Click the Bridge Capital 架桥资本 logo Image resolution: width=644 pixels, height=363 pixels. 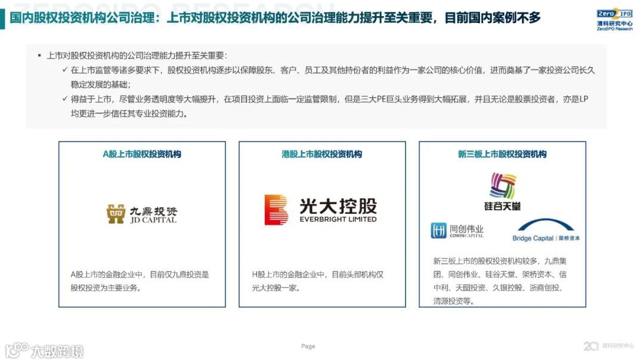[x=546, y=230]
